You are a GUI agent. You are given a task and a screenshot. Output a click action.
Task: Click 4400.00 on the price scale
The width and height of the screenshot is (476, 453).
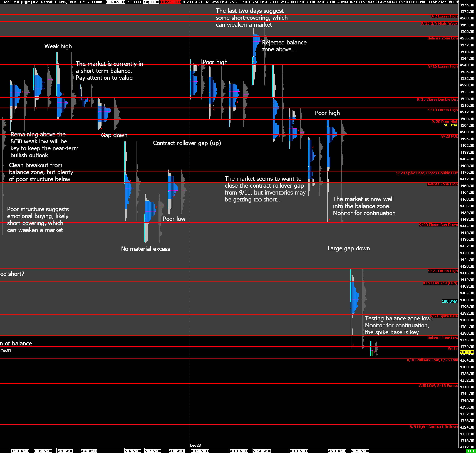coord(467,300)
